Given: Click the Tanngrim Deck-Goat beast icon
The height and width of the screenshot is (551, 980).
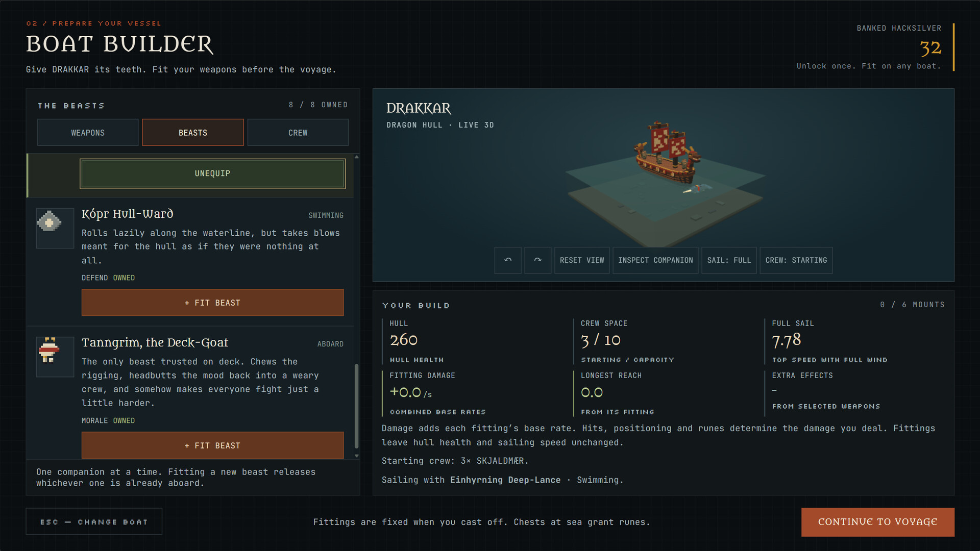Looking at the screenshot, I should tap(55, 357).
